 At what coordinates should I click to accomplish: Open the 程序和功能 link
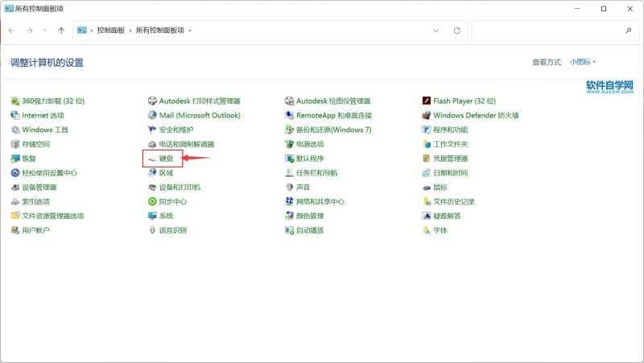point(450,130)
